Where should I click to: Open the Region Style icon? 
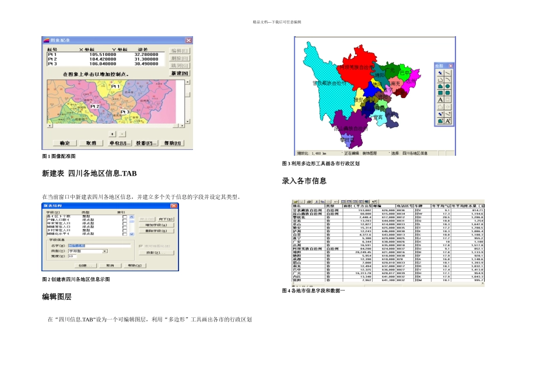pos(440,121)
